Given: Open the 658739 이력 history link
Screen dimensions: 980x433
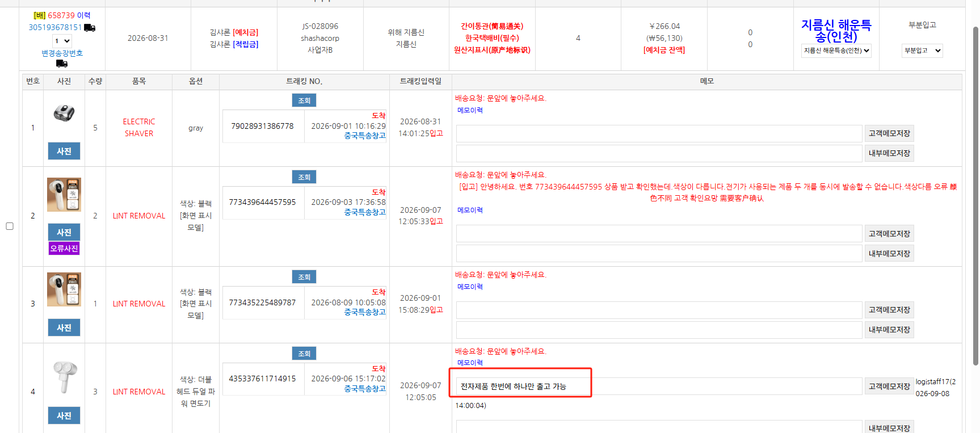Looking at the screenshot, I should 69,15.
